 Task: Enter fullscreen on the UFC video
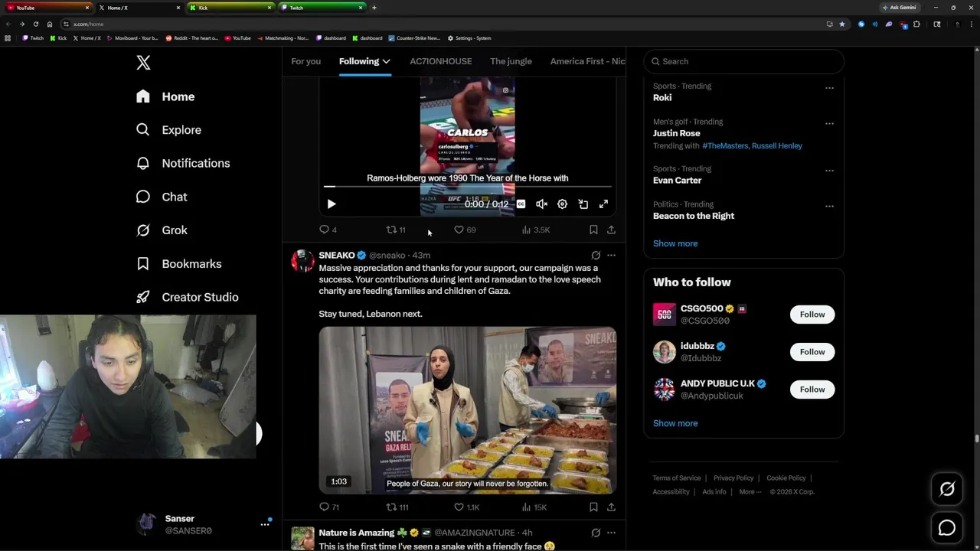pyautogui.click(x=603, y=204)
